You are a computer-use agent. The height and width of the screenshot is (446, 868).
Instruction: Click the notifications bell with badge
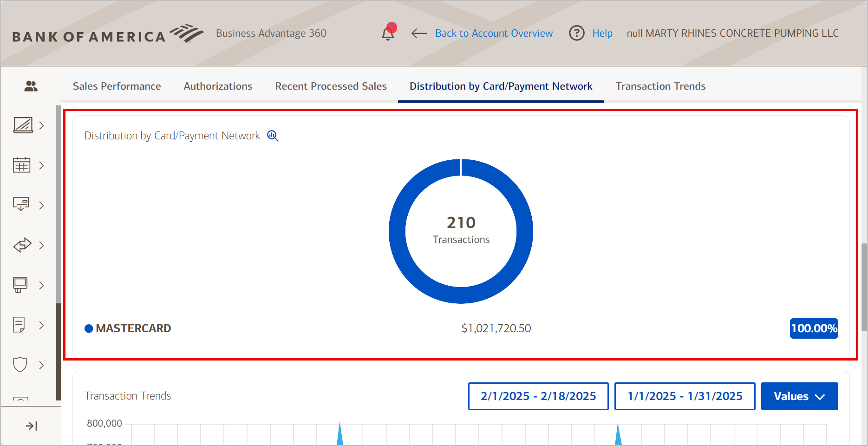coord(388,33)
